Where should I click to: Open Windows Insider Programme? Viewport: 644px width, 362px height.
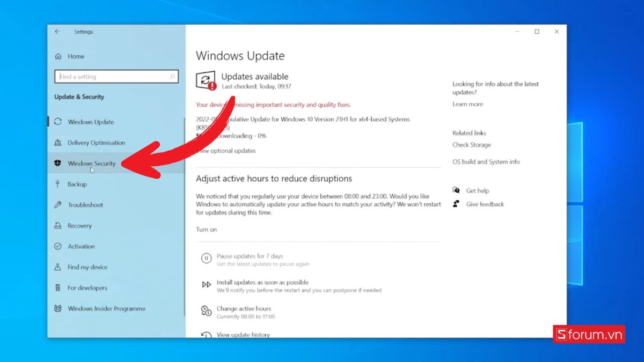(106, 309)
